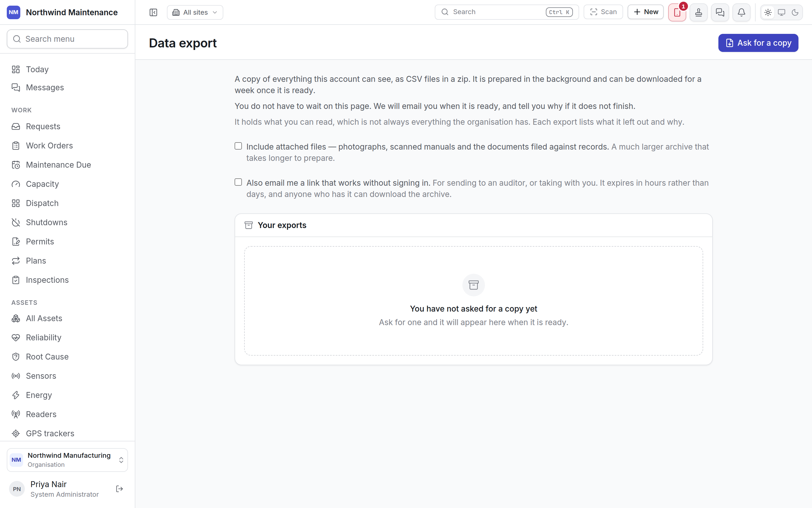Viewport: 812px width, 508px height.
Task: Tick Include attached files checkbox
Action: 238,146
